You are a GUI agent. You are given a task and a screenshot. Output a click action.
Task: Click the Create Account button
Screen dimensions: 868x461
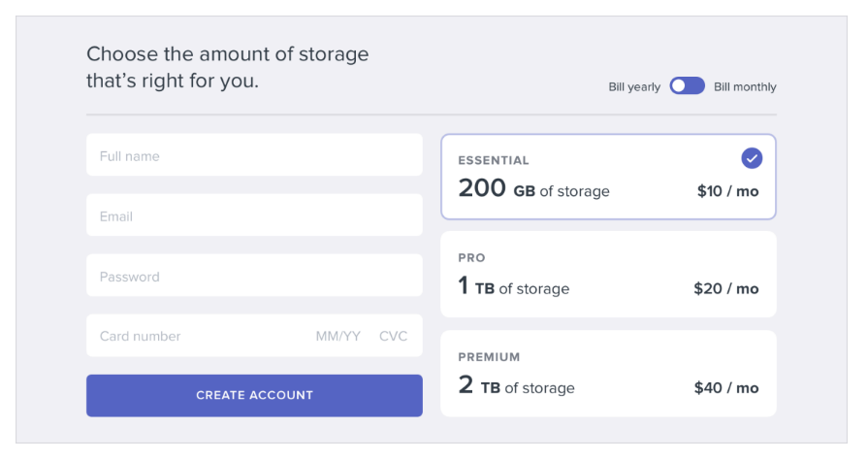254,396
